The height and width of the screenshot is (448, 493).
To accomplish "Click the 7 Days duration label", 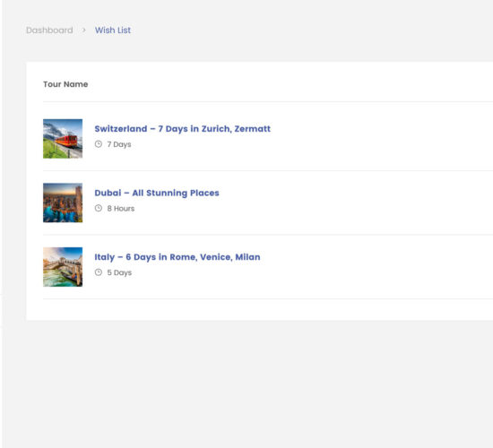I will (x=119, y=144).
